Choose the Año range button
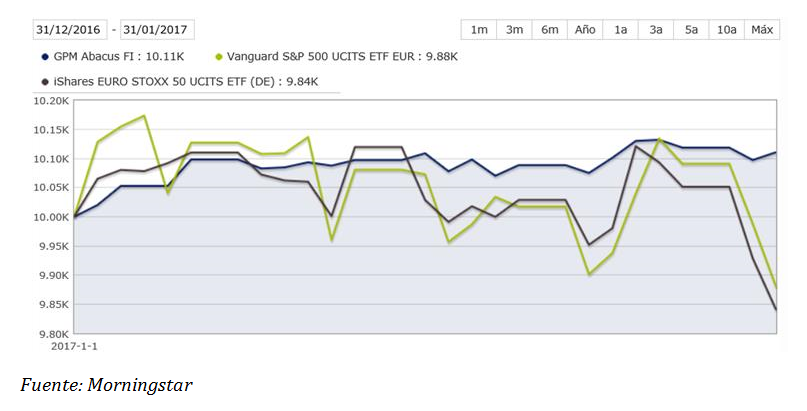Viewport: 807px width, 411px height. pos(586,30)
